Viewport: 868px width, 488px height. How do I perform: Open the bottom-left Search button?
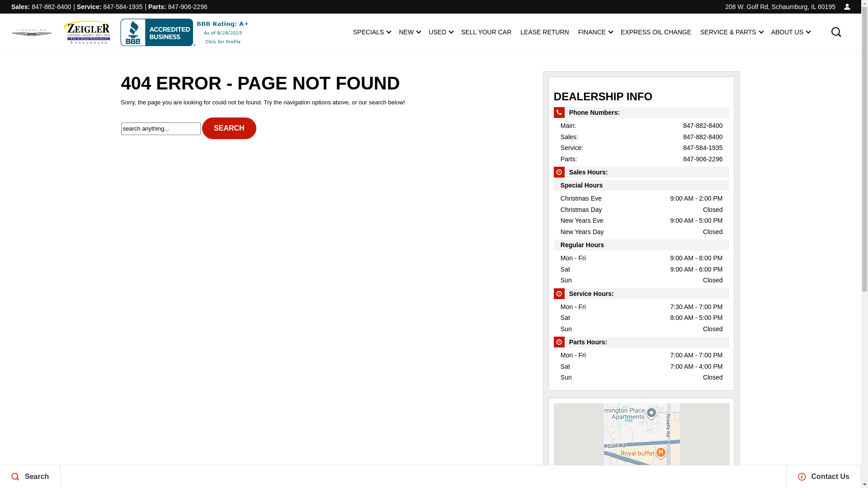click(30, 477)
